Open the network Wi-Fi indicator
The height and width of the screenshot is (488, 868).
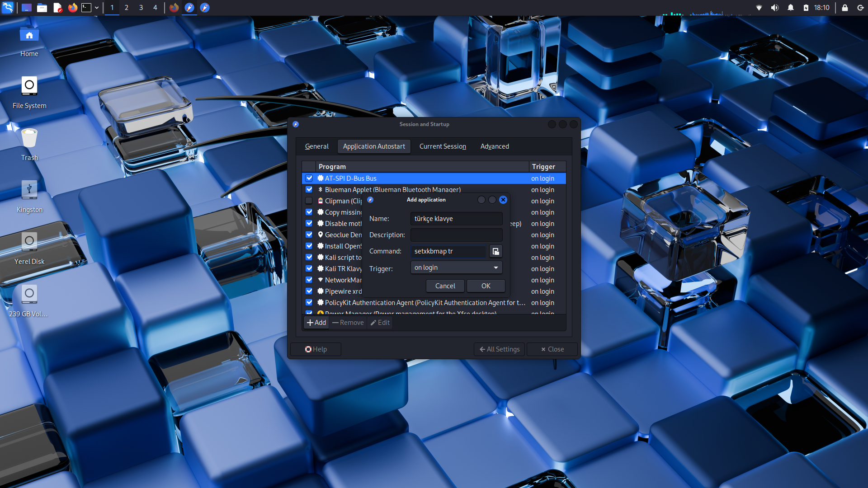759,8
